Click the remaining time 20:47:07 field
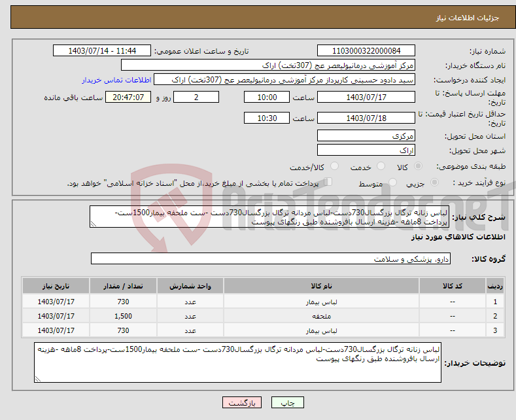Image resolution: width=516 pixels, height=420 pixels. tap(128, 97)
